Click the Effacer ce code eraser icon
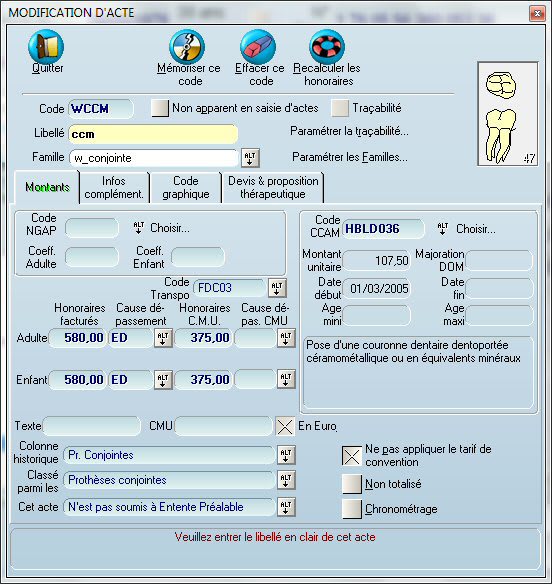This screenshot has width=552, height=584. [x=258, y=47]
